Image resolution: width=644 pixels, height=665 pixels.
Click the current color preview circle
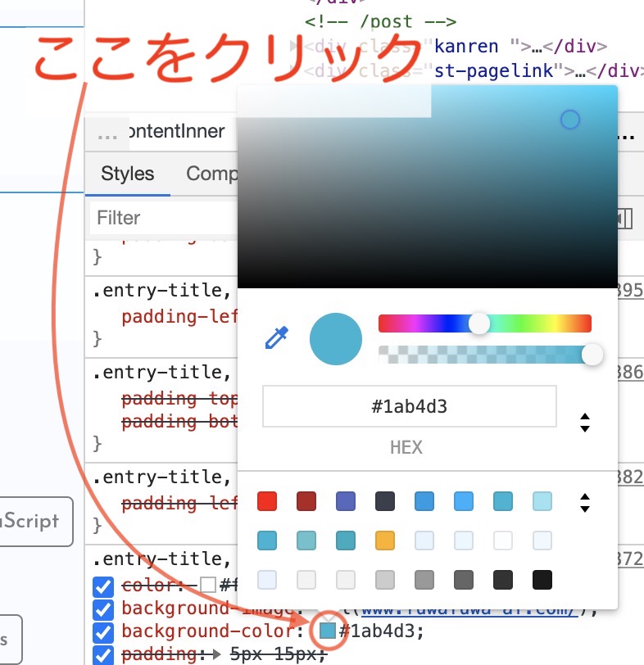(336, 339)
